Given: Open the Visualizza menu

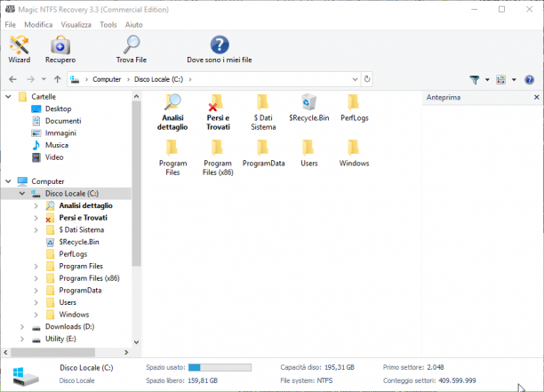Looking at the screenshot, I should [76, 25].
